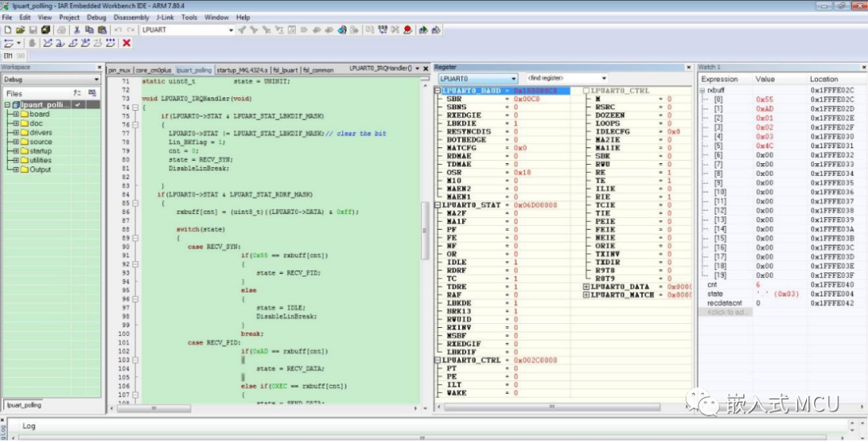The width and height of the screenshot is (868, 442).
Task: Switch to the fsl_lpuart tab
Action: pos(285,70)
